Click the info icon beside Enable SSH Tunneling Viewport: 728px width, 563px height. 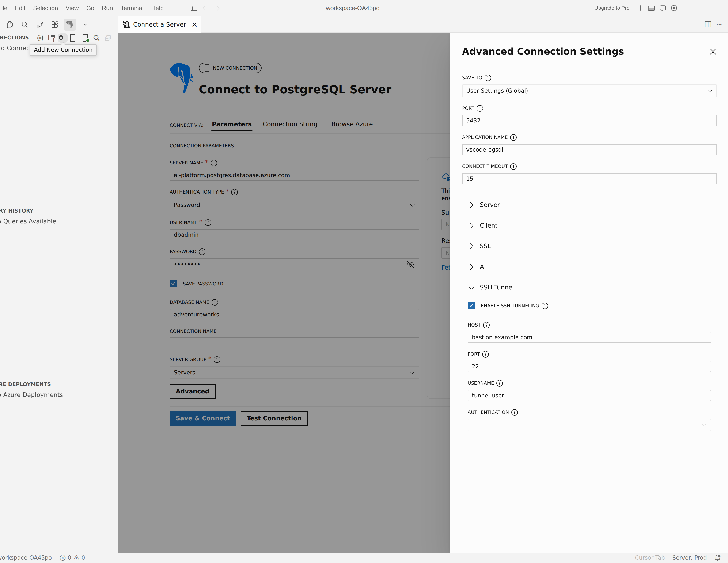coord(545,306)
